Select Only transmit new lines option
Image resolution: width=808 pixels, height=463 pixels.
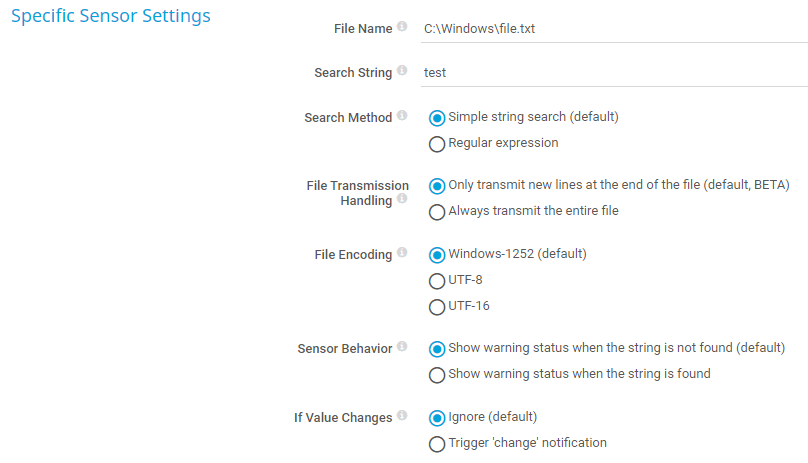[x=437, y=186]
